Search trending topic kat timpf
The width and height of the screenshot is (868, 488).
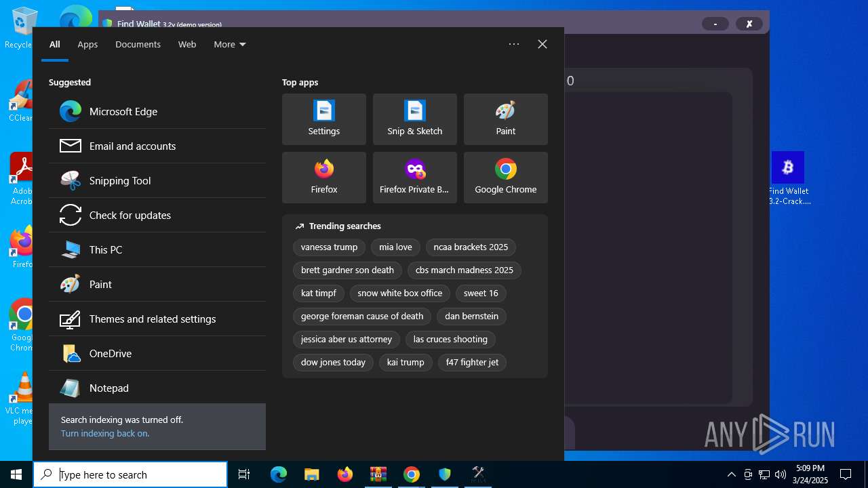pyautogui.click(x=319, y=293)
